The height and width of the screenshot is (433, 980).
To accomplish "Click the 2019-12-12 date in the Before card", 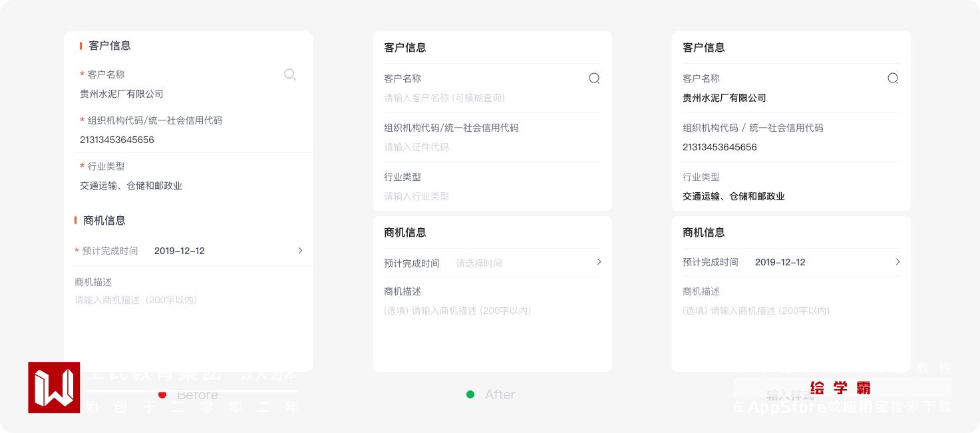I will (180, 251).
